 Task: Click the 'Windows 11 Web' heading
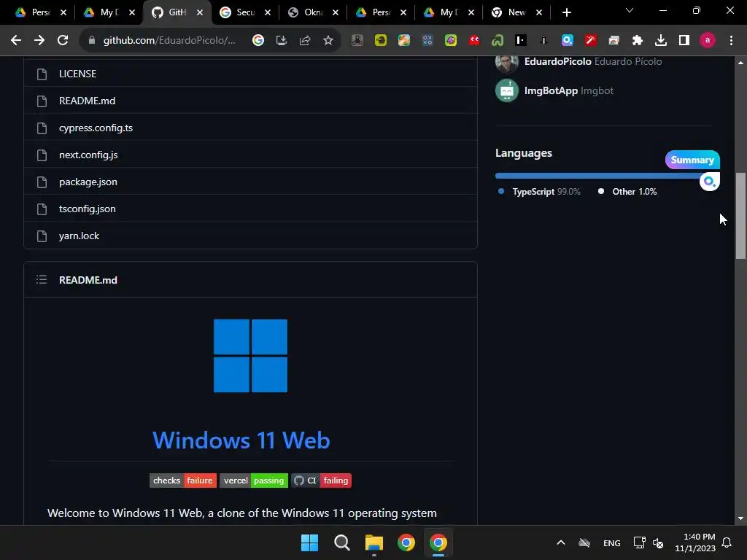point(241,440)
